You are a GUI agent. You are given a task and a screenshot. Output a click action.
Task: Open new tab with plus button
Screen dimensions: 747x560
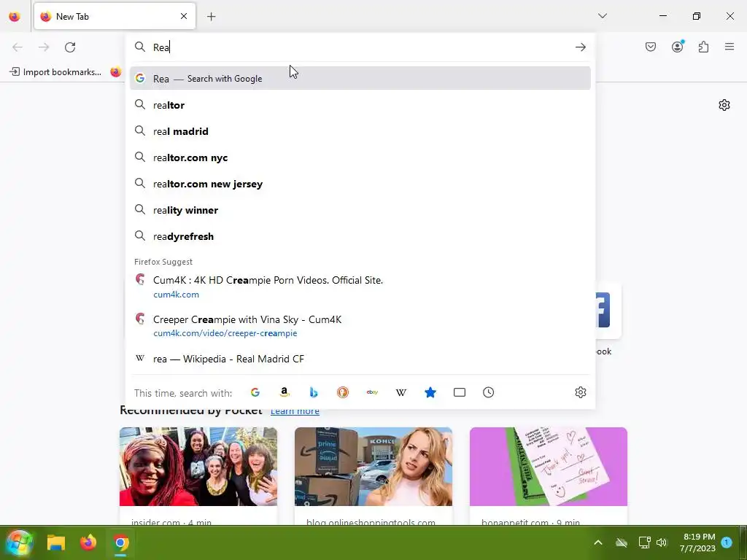pos(211,17)
